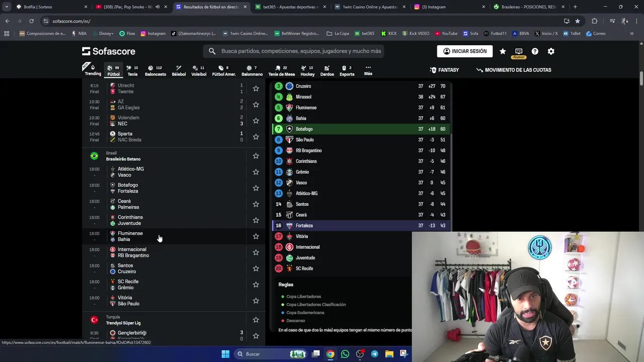
Task: Favorite the Sparta vs NAC Breda match
Action: coord(256,137)
